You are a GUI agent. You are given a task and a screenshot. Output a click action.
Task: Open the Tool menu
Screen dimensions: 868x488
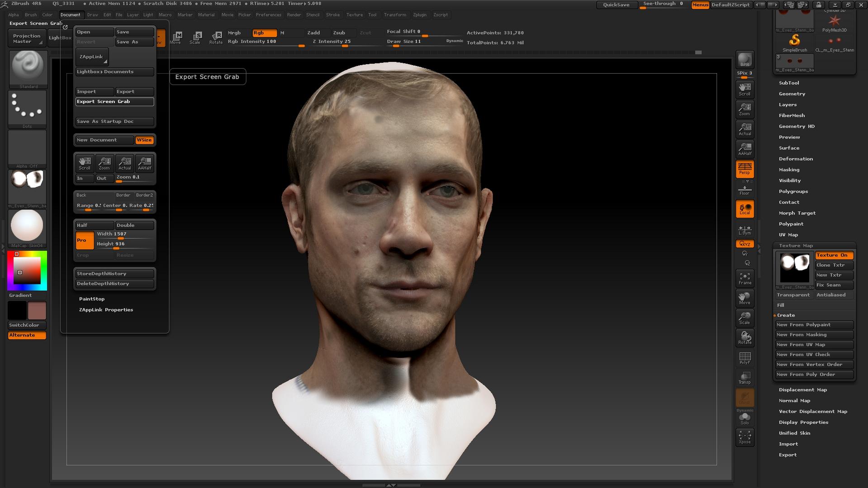[372, 14]
